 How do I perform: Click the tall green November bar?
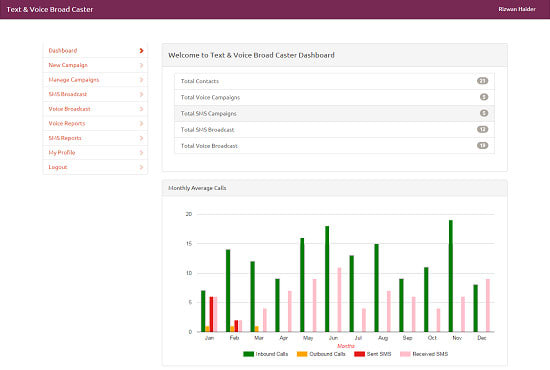[x=451, y=276]
